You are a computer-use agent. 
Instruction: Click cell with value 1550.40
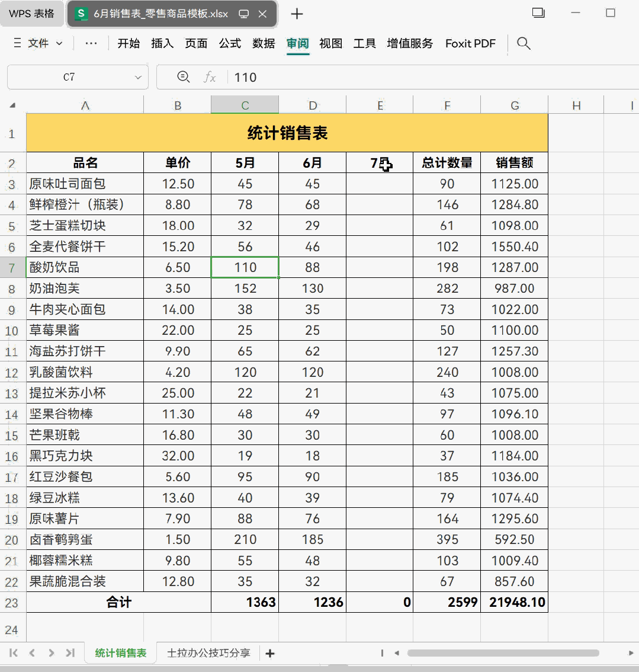pos(515,247)
